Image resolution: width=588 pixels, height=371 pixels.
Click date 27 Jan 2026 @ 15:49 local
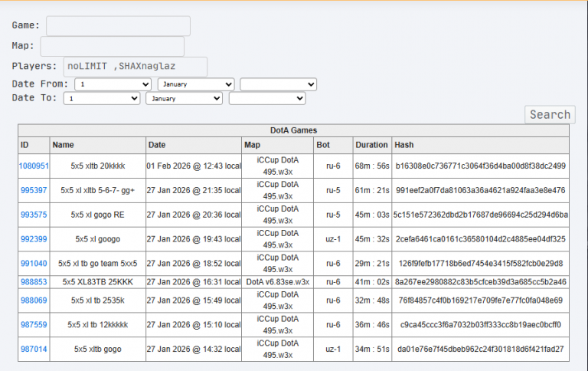pos(194,300)
